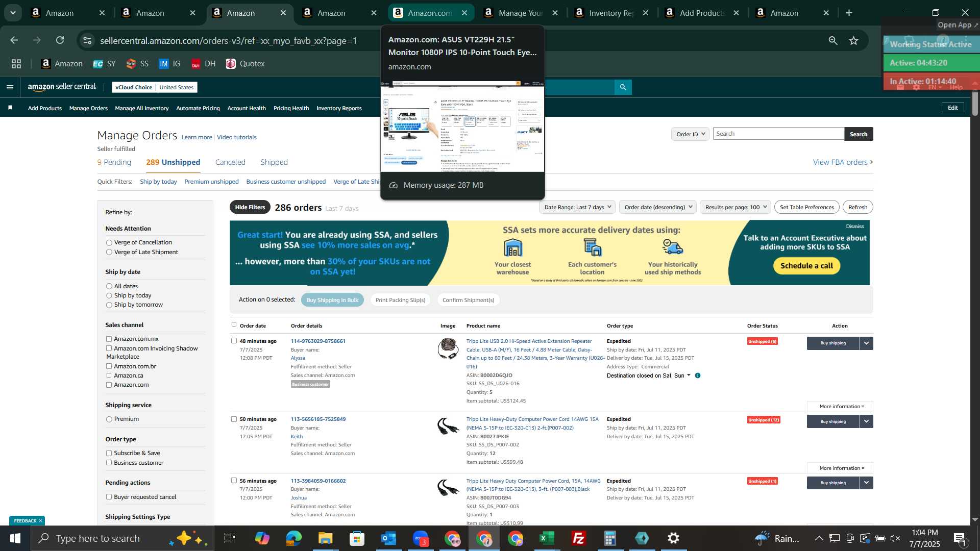Open the View FBA orders link

click(843, 162)
